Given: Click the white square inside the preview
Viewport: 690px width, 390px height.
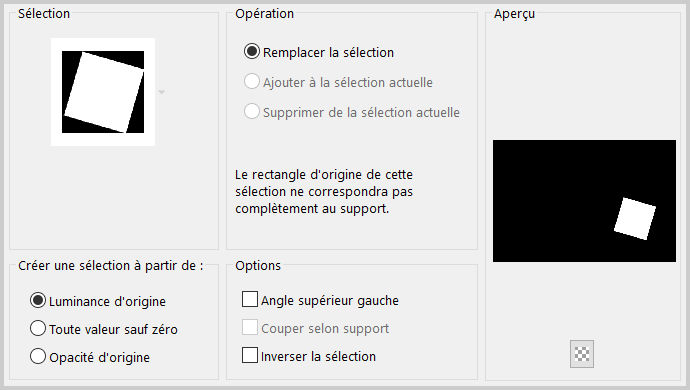Looking at the screenshot, I should click(x=635, y=219).
